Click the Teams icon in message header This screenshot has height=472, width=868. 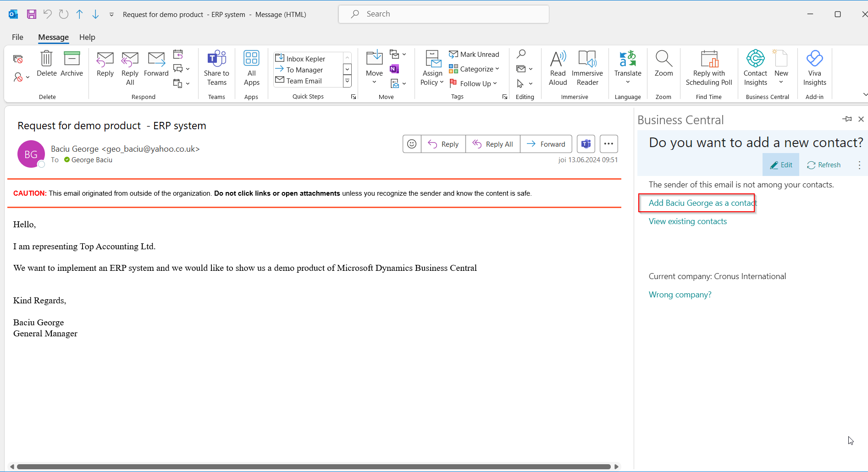tap(586, 144)
